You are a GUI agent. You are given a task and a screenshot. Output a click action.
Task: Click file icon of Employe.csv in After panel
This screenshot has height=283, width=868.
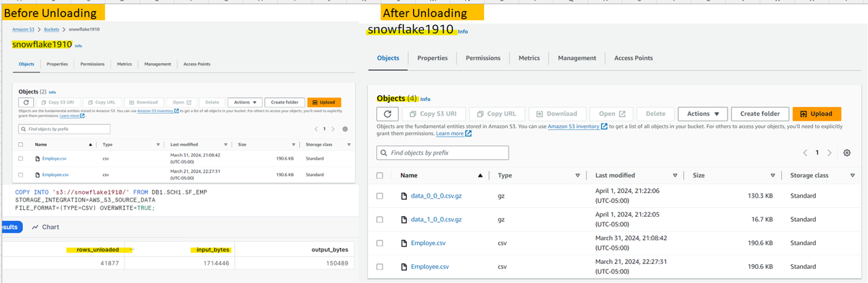pos(404,243)
